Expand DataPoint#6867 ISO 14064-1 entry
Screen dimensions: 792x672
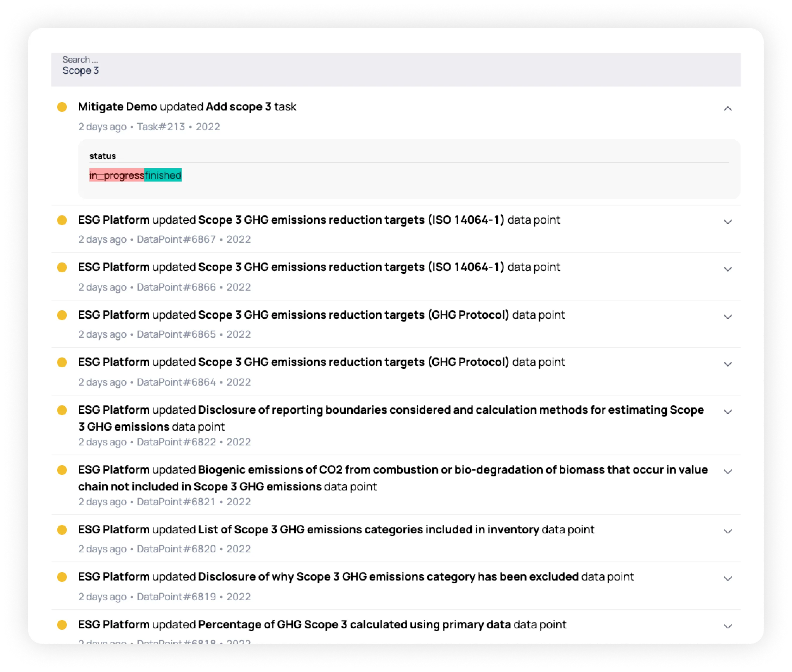[728, 222]
